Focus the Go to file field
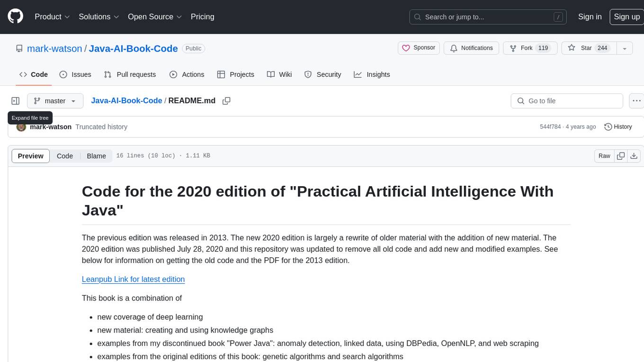Image resolution: width=644 pixels, height=362 pixels. 567,101
